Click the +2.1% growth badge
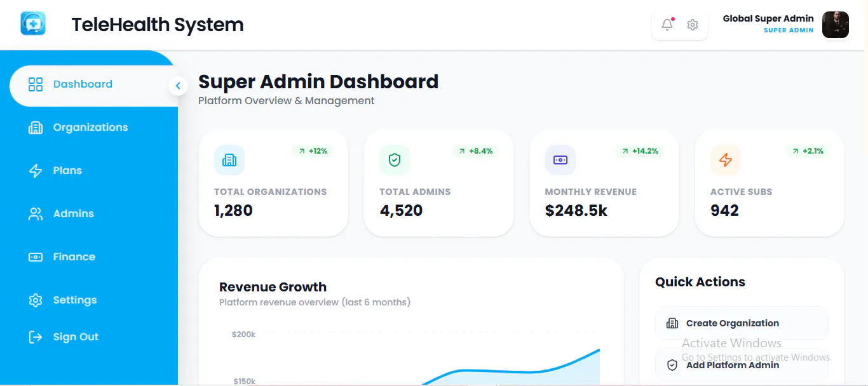 click(x=808, y=151)
